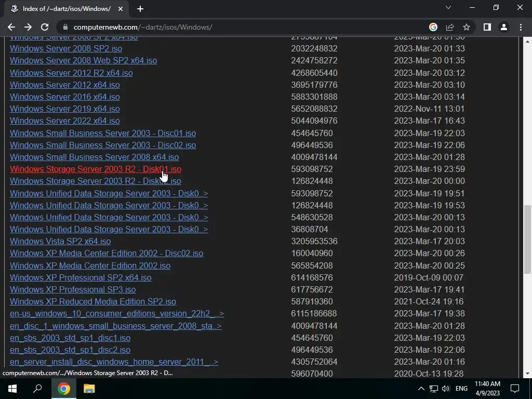532x399 pixels.
Task: Click the share page icon
Action: pyautogui.click(x=450, y=27)
